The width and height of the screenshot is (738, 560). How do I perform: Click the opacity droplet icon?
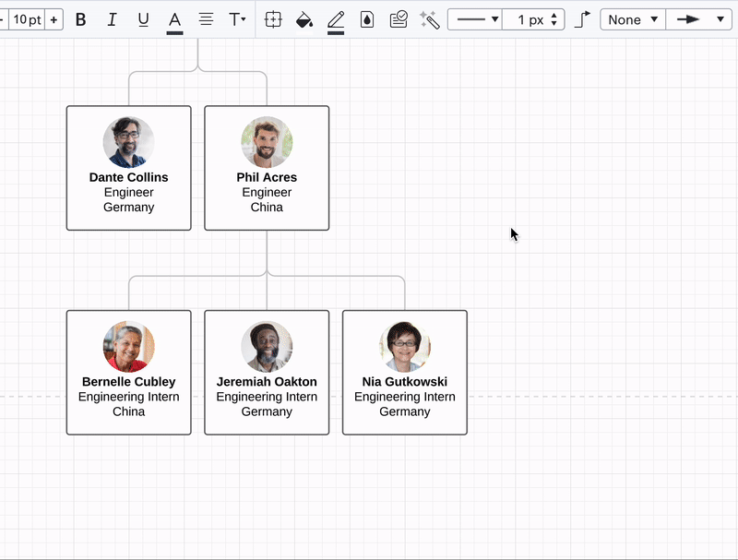(367, 19)
